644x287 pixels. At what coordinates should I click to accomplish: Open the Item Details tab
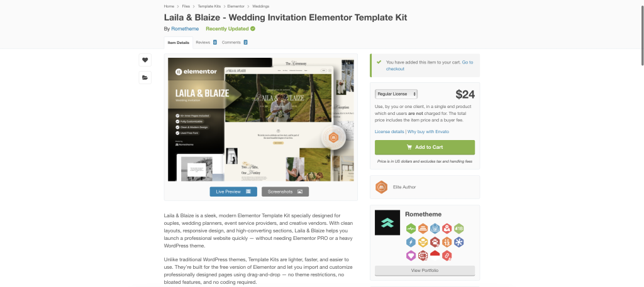pyautogui.click(x=178, y=43)
